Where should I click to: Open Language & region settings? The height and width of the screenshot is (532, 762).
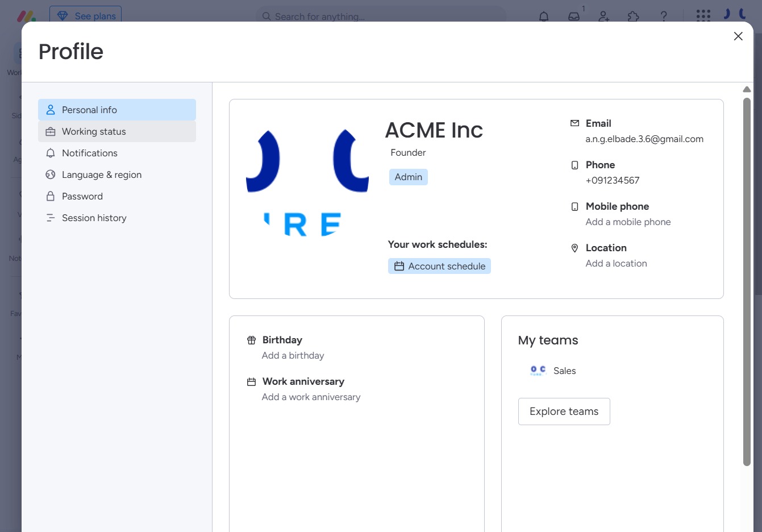[117, 174]
